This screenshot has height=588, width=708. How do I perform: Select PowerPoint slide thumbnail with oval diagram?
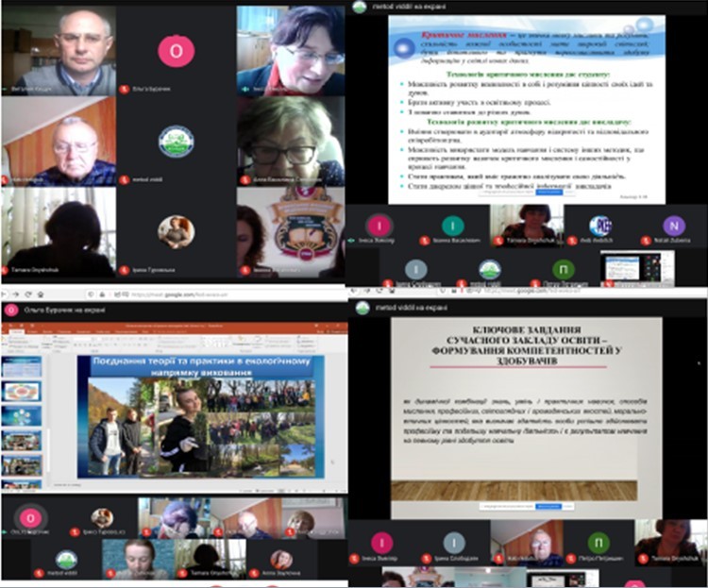click(22, 391)
